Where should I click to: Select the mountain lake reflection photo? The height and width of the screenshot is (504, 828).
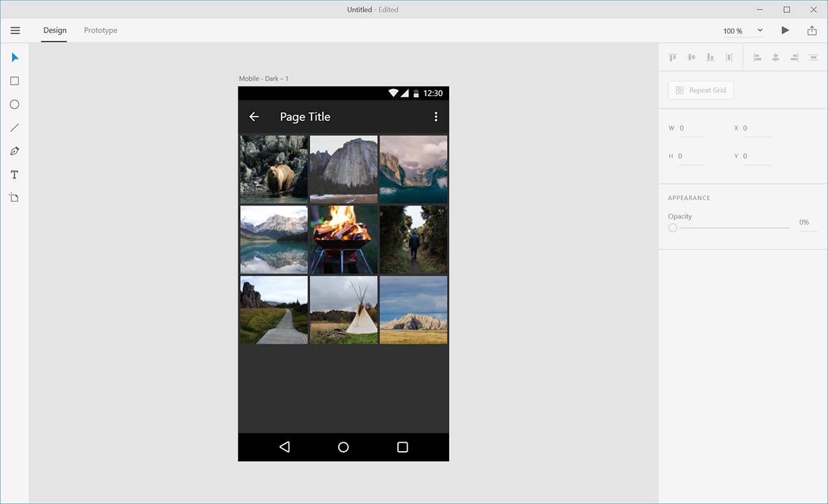pyautogui.click(x=274, y=239)
